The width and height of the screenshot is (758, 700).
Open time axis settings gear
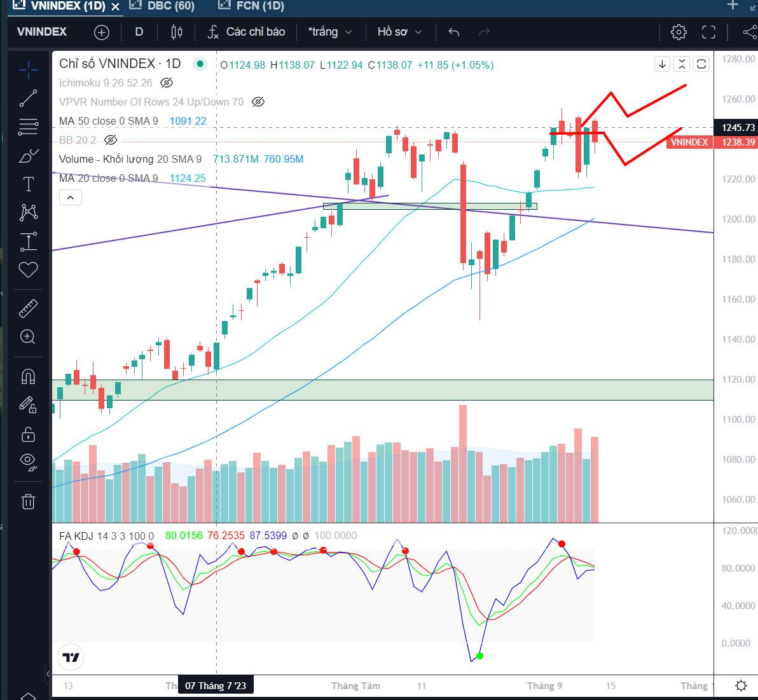pos(741,685)
